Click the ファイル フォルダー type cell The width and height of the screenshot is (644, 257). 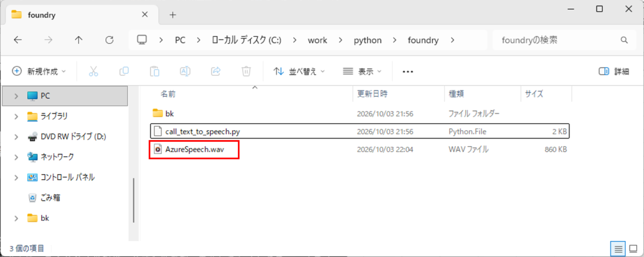[474, 113]
